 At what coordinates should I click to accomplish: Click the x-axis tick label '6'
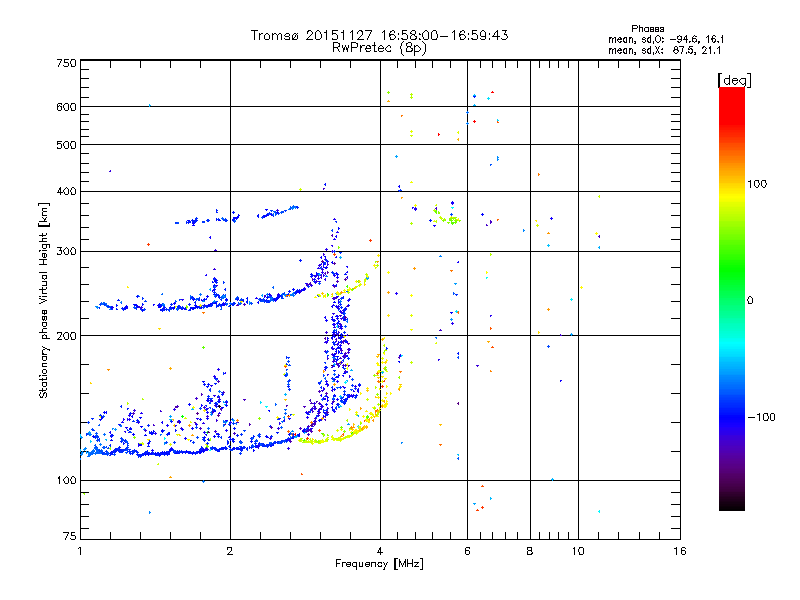tap(467, 551)
